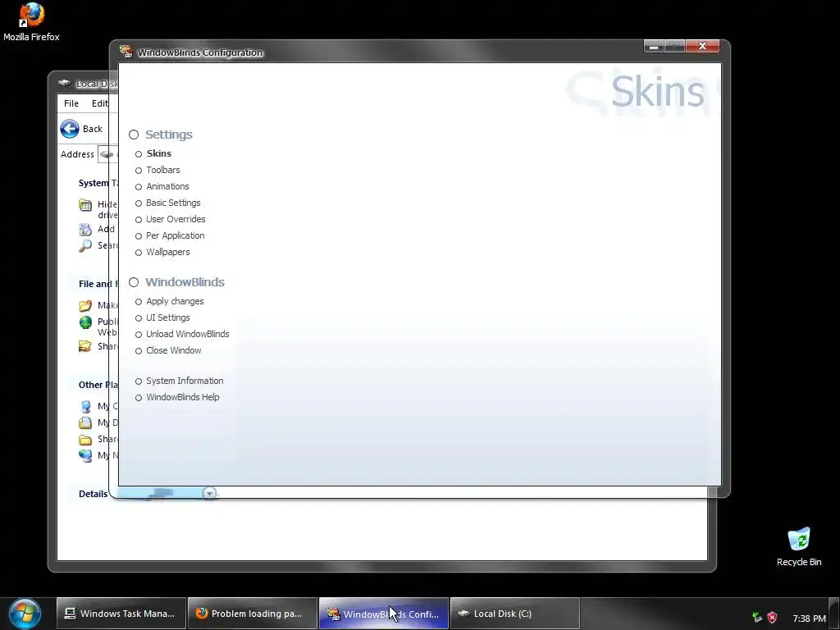Expand the Details panel chevron in Local Disk
Image resolution: width=840 pixels, height=630 pixels.
click(209, 493)
